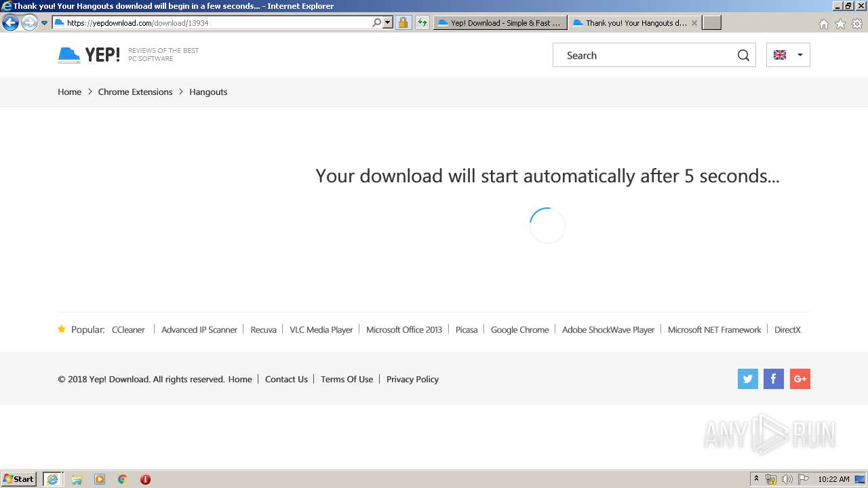Click the Facebook social icon
The image size is (868, 488).
pos(774,379)
